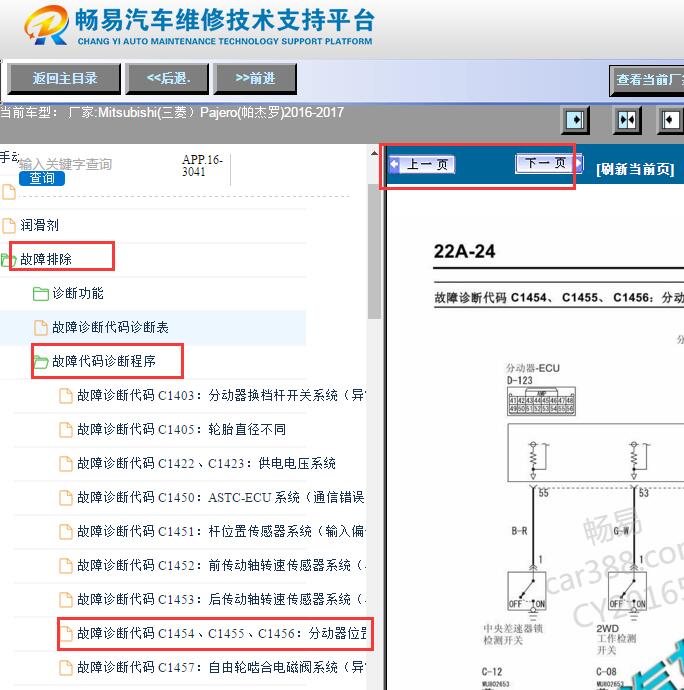The height and width of the screenshot is (690, 684).
Task: Click the current vehicle model text line
Action: (172, 113)
